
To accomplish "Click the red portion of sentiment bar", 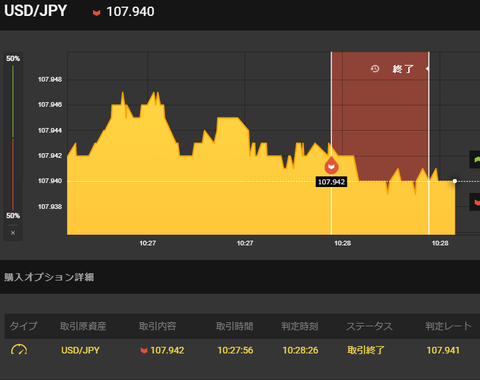I will (13, 174).
